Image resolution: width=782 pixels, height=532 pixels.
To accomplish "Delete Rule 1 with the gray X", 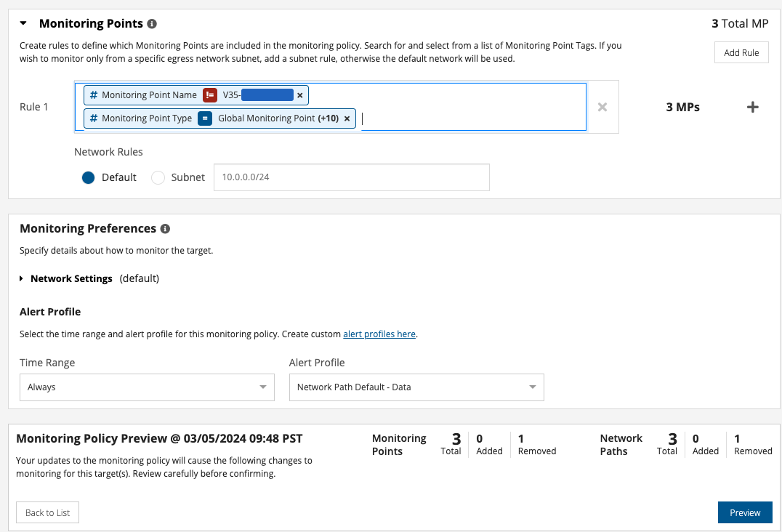I will pos(602,108).
